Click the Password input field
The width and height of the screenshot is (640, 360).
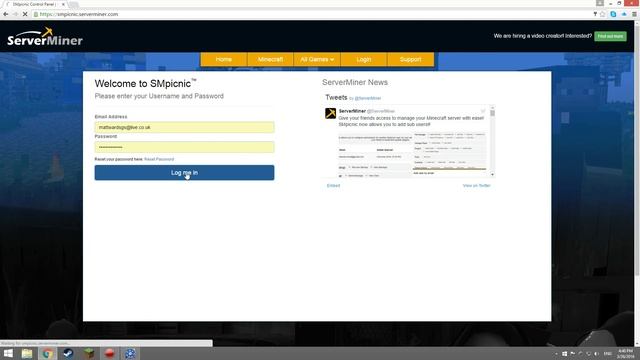tap(184, 147)
